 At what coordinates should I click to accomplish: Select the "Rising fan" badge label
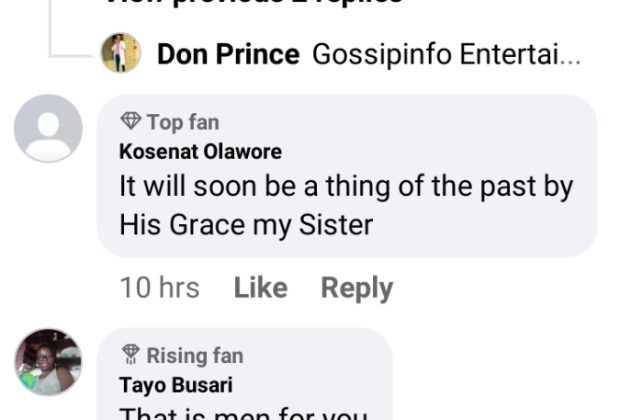(194, 355)
